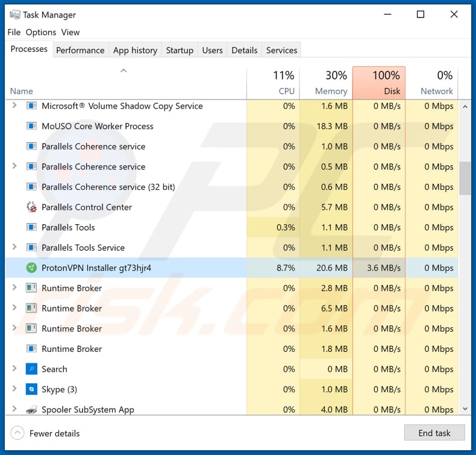Switch to the Performance tab
The width and height of the screenshot is (476, 455).
(x=80, y=50)
